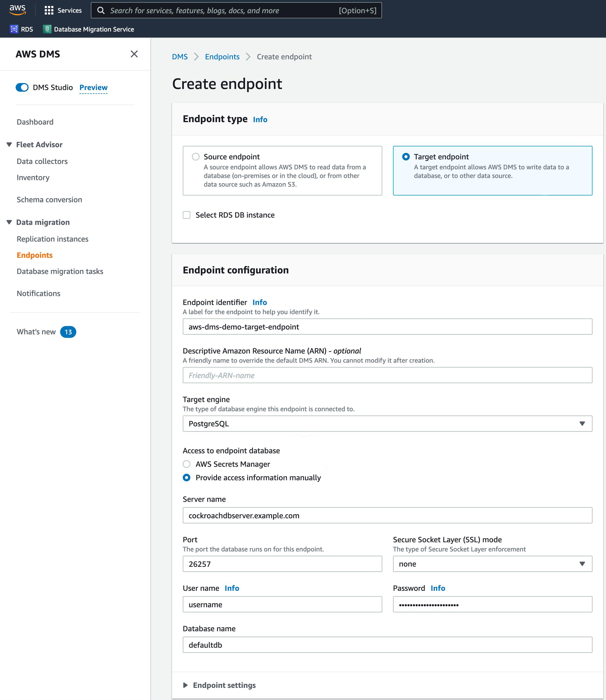Navigate to the Endpoints menu item
The width and height of the screenshot is (606, 700).
(35, 255)
